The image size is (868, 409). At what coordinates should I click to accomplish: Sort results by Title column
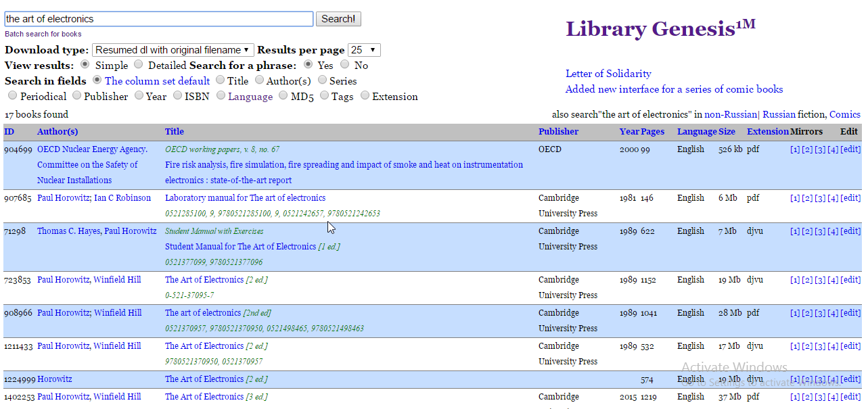click(175, 132)
